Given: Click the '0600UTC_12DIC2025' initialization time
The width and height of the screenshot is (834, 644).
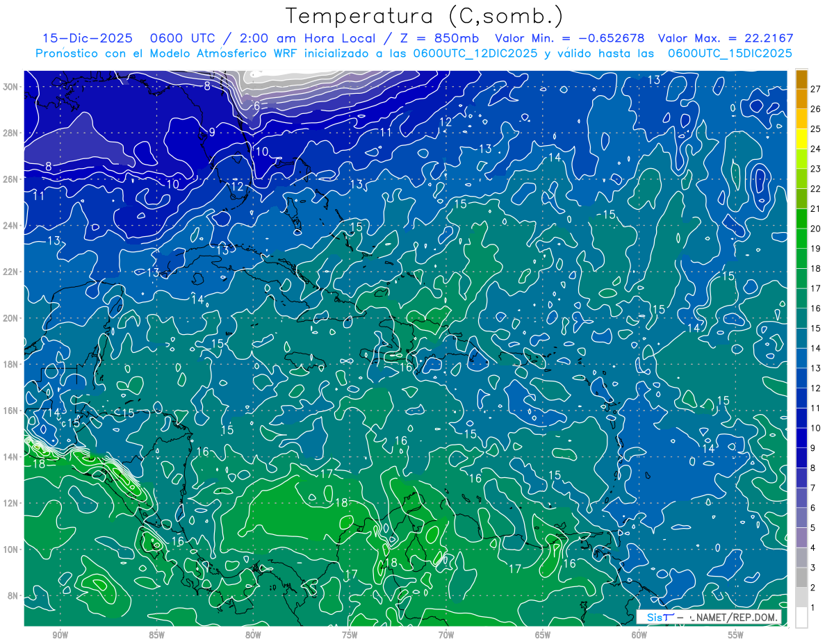Looking at the screenshot, I should point(475,53).
